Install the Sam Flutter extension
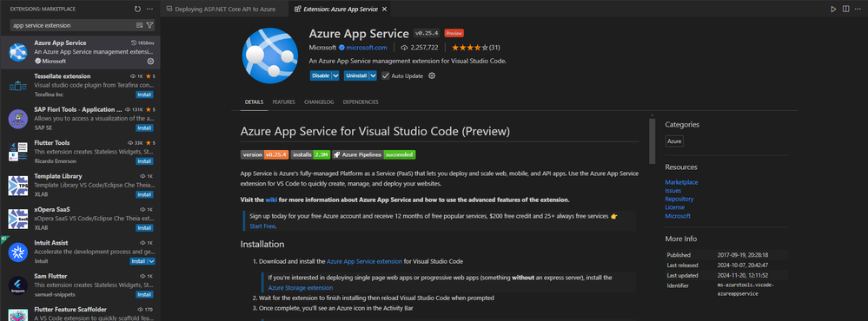Screen dimensions: 868x321 144,294
